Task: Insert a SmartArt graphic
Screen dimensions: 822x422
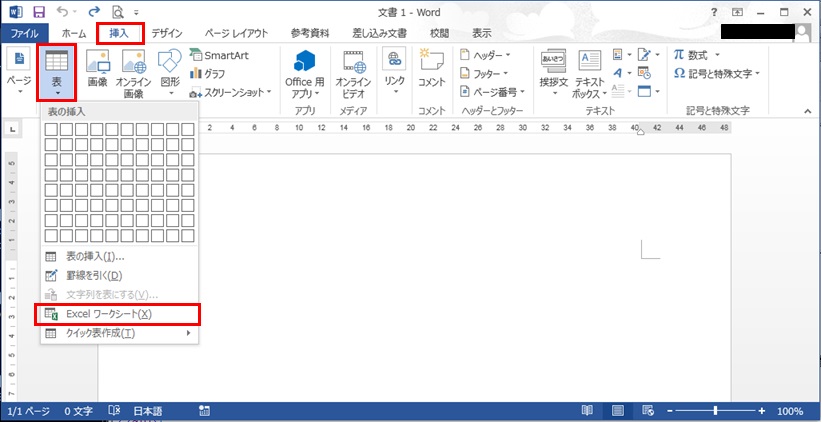Action: click(x=219, y=55)
